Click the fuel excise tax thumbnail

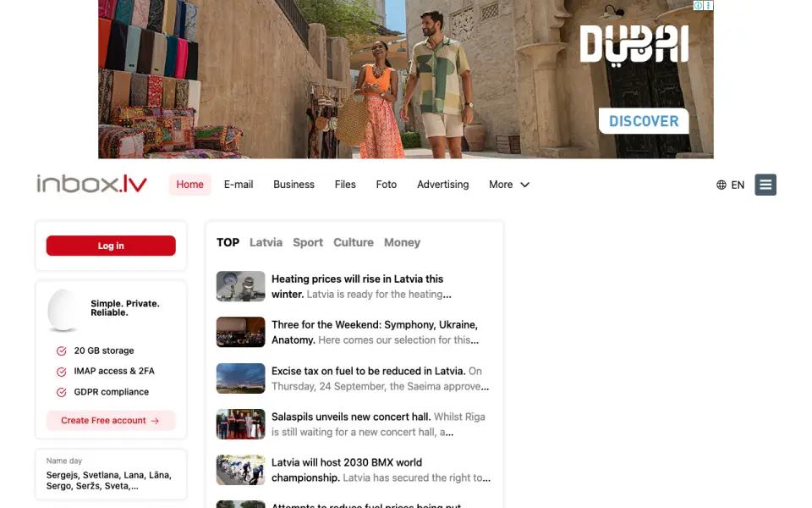pyautogui.click(x=241, y=378)
